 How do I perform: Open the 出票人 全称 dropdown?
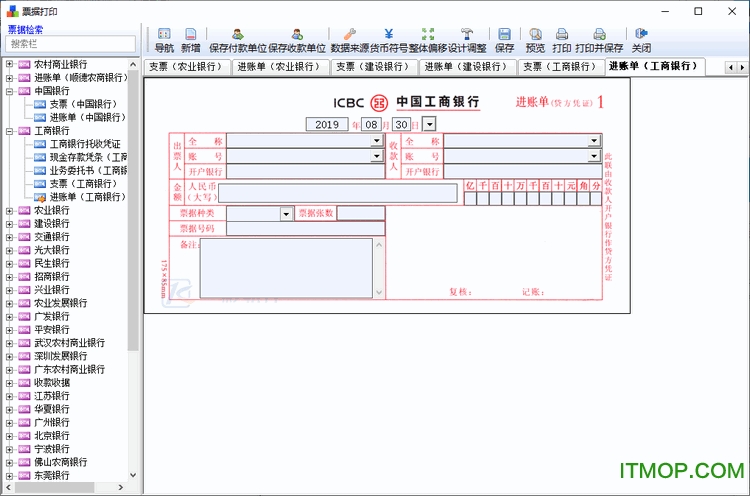[x=377, y=141]
